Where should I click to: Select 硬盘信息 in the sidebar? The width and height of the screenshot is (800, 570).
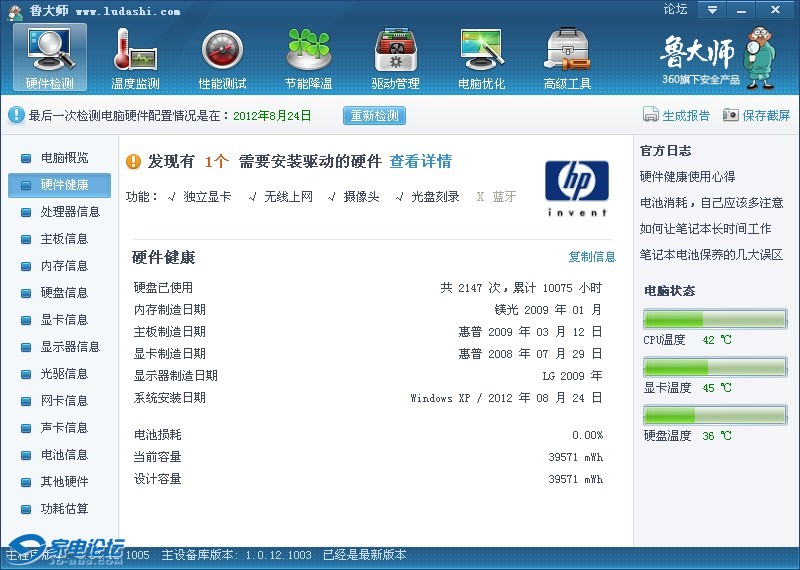(59, 293)
